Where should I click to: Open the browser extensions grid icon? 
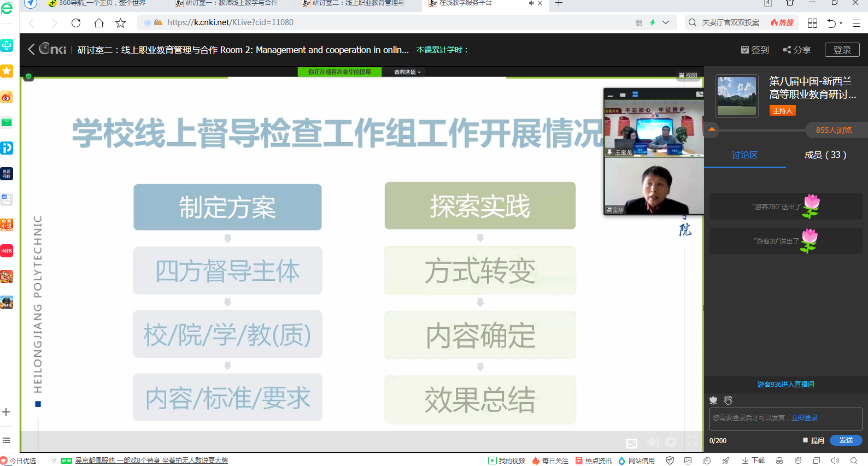812,22
